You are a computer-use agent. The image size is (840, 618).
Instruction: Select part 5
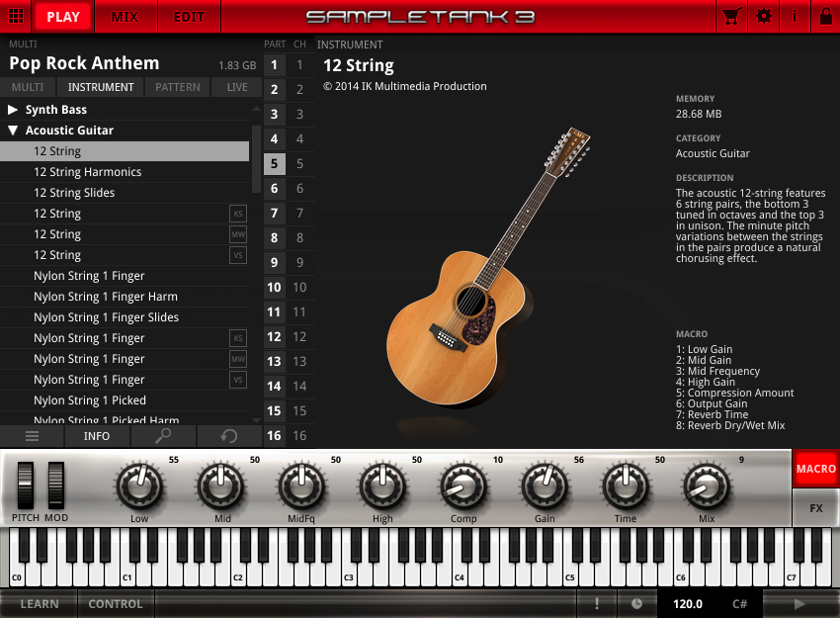pos(274,163)
